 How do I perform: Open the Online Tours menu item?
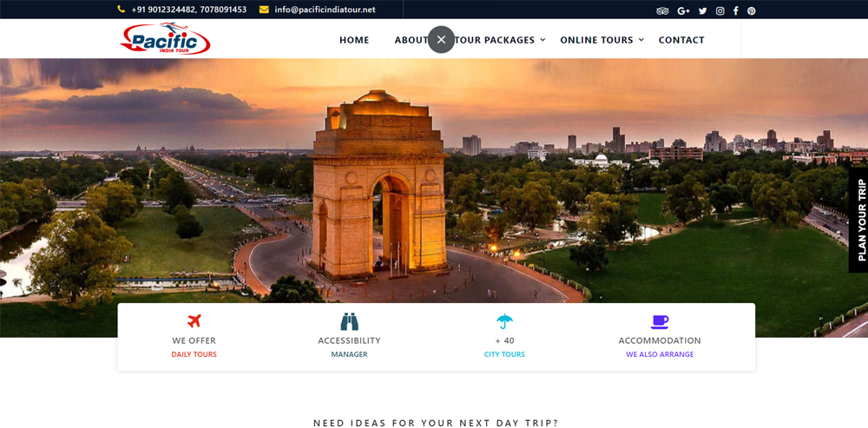[x=597, y=40]
